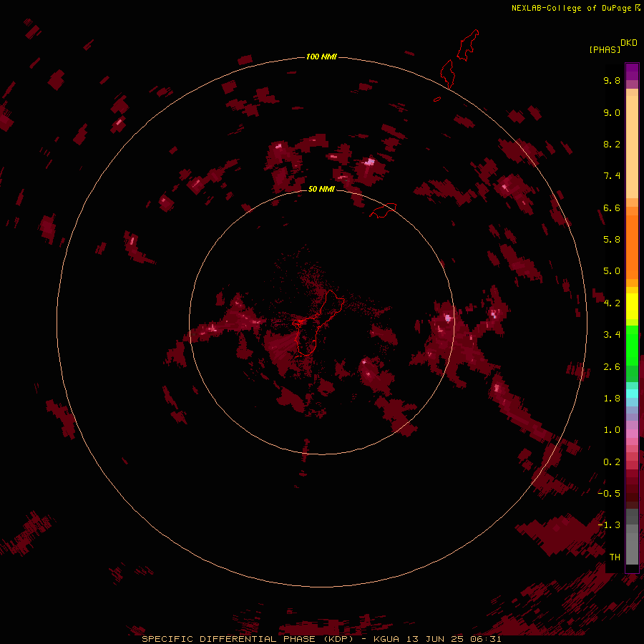
Task: Click the 5.0 value on the color scale
Action: pyautogui.click(x=612, y=271)
